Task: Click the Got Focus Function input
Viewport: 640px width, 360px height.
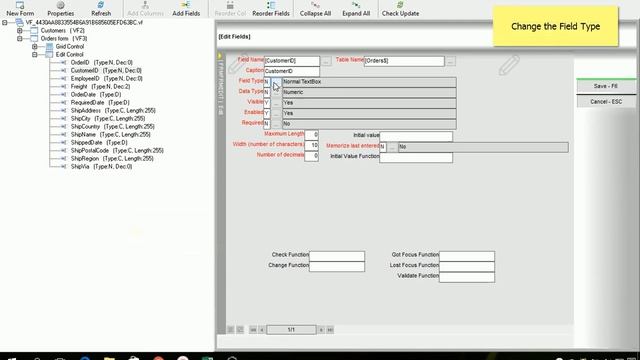Action: coord(467,256)
